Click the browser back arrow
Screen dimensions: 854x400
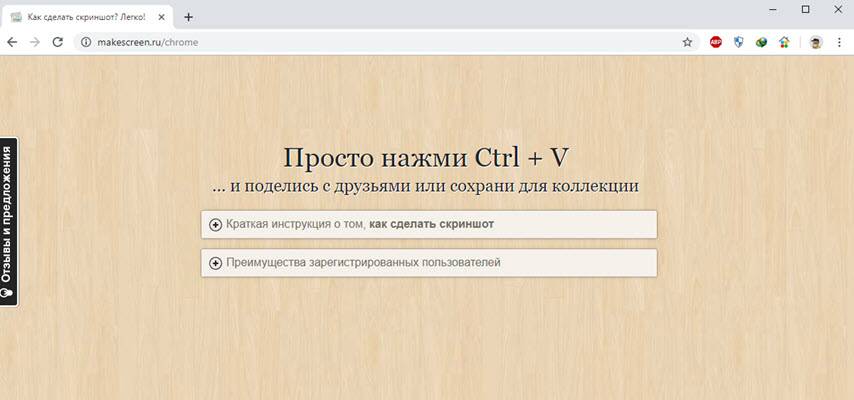coord(12,42)
